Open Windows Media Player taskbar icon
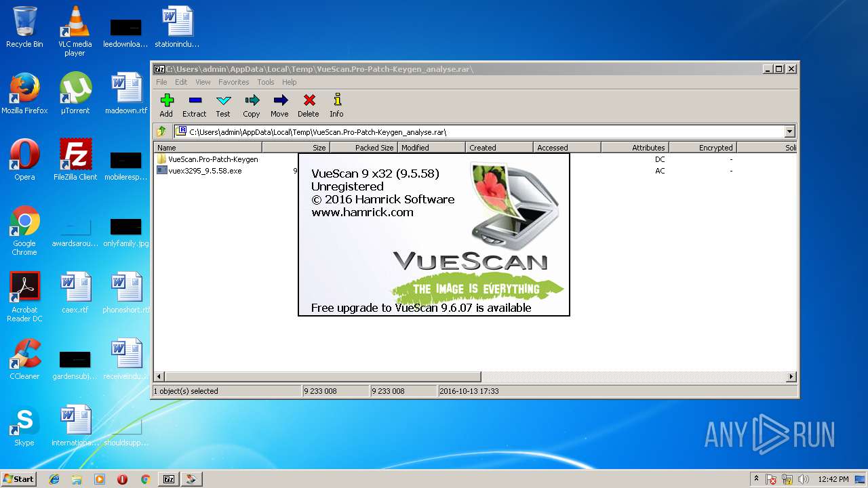Image resolution: width=868 pixels, height=488 pixels. pos(100,479)
